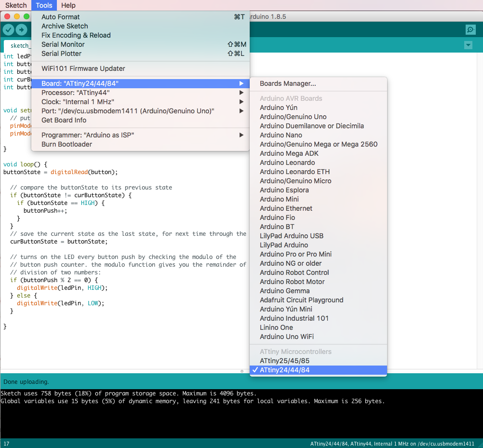
Task: Open the Sketch menu
Action: [16, 5]
